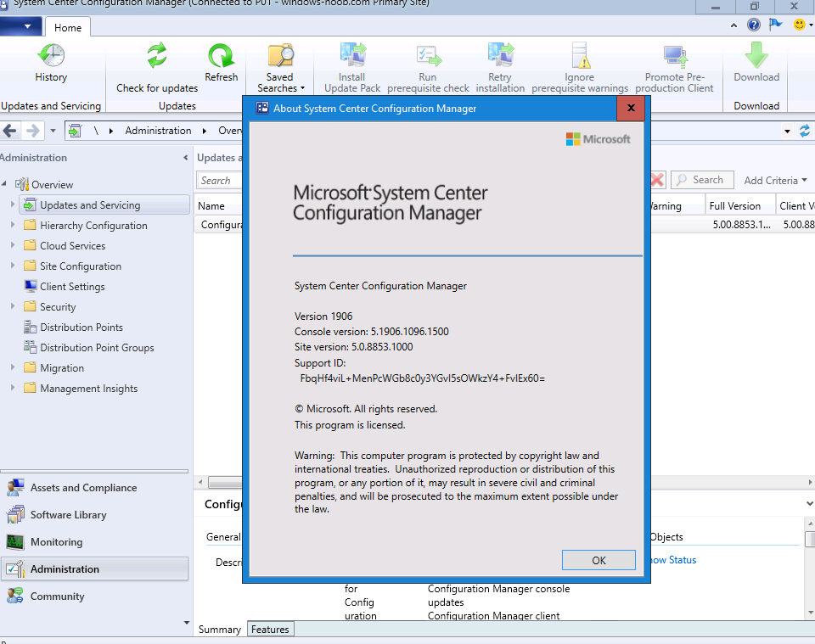This screenshot has width=815, height=644.
Task: Click Ignore prerequisite warnings icon
Action: point(580,55)
